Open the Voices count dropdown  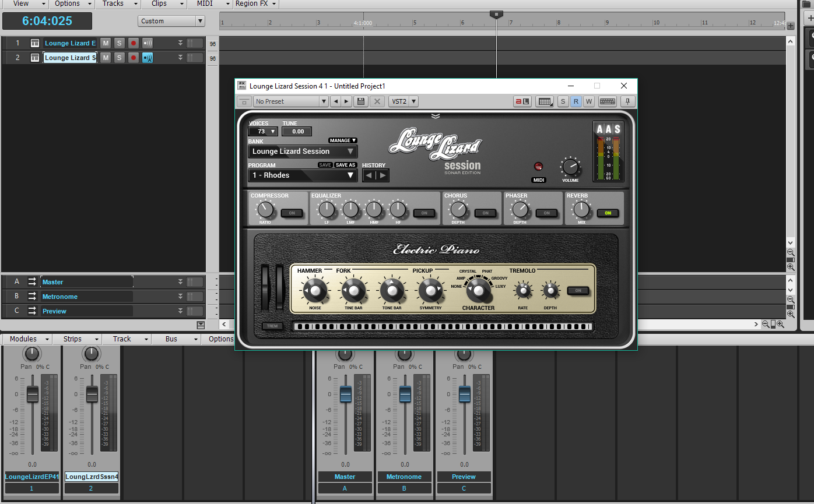point(263,132)
